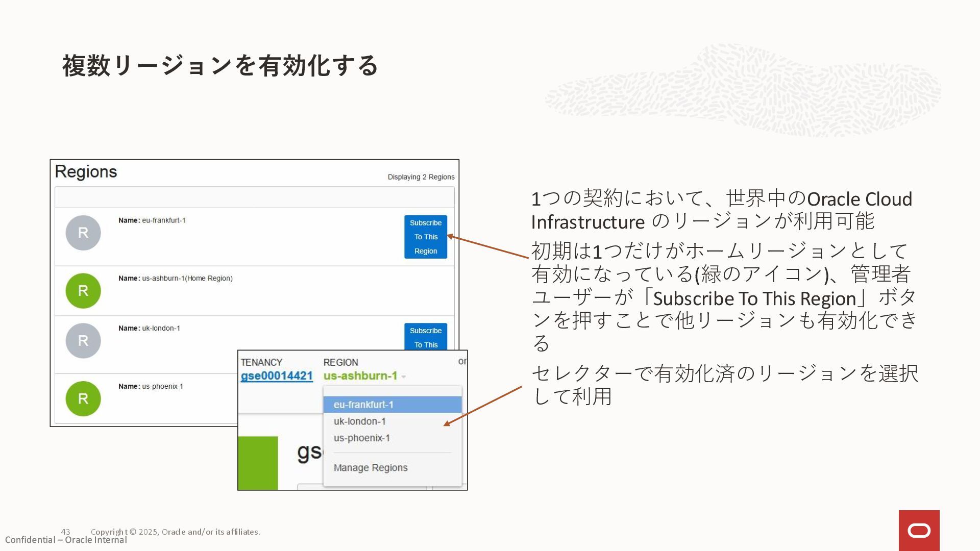The image size is (980, 551).
Task: Open tenancy link gse00014421
Action: [277, 376]
